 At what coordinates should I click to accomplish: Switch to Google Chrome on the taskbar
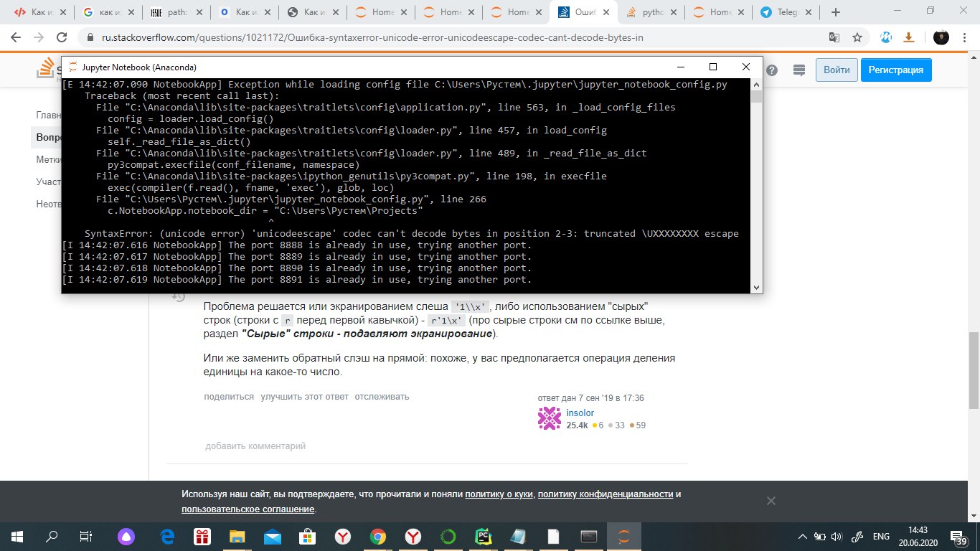click(x=378, y=536)
